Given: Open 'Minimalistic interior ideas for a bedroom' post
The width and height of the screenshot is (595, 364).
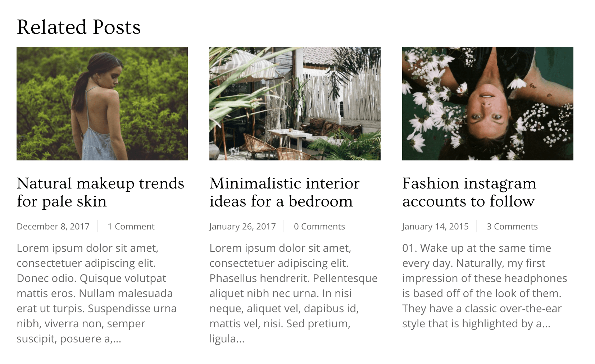Looking at the screenshot, I should click(x=285, y=192).
